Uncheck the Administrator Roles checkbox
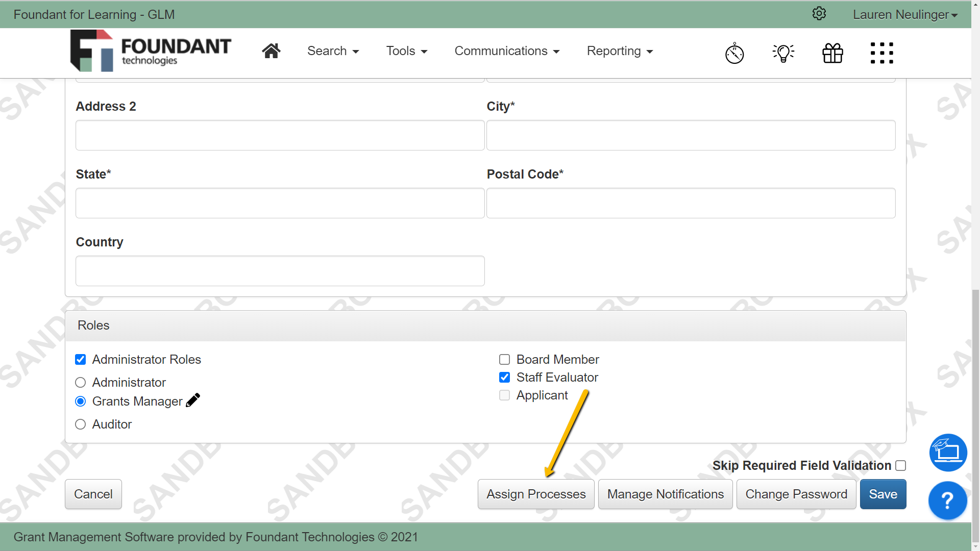The height and width of the screenshot is (551, 980). tap(80, 360)
